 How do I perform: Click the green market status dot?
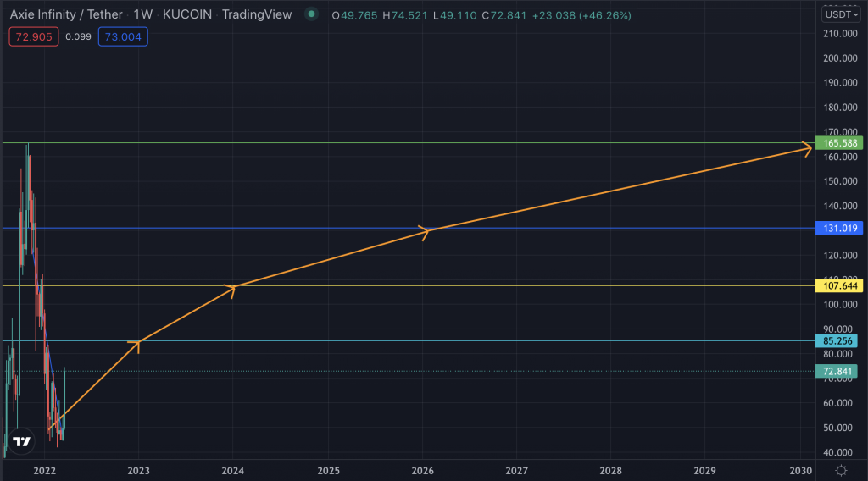click(x=312, y=14)
